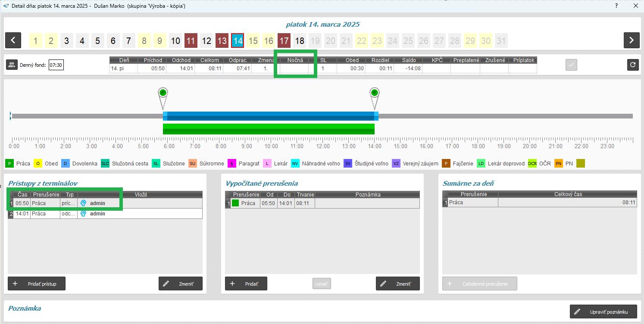Click the blue Dovolenka legend swatch
644x324 pixels.
coord(65,164)
